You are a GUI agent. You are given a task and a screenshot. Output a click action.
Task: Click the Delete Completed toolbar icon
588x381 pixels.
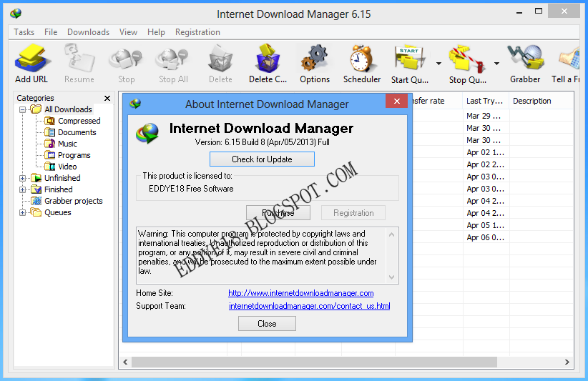(268, 58)
